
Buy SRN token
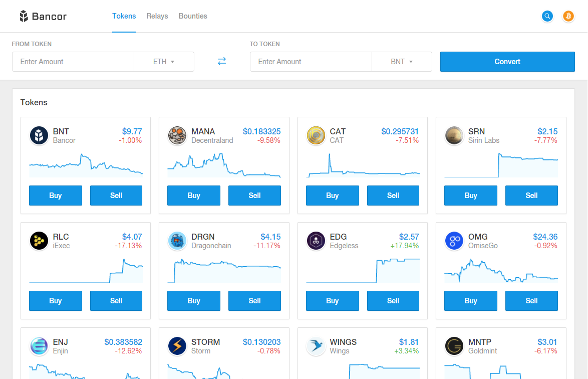(x=471, y=196)
